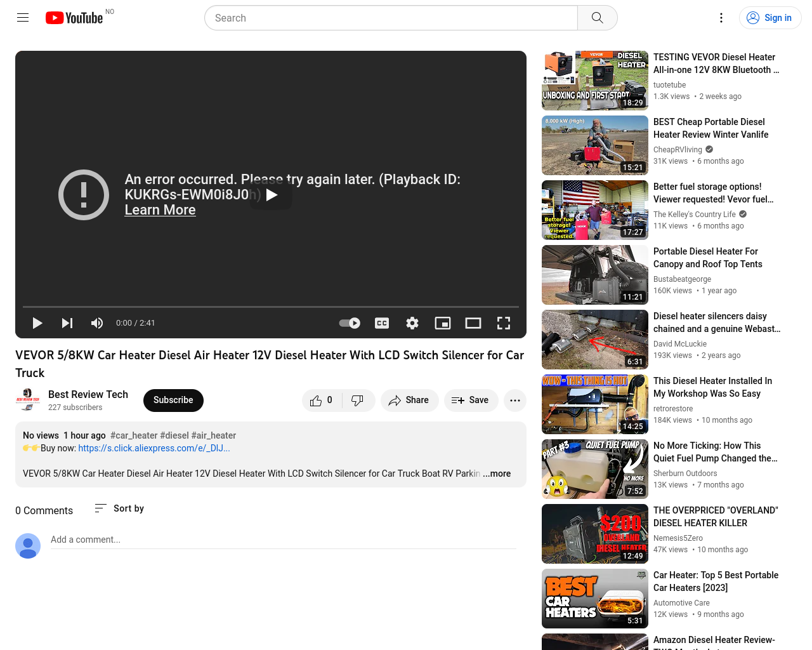
Task: Click the #car_heater hashtag
Action: coord(134,435)
